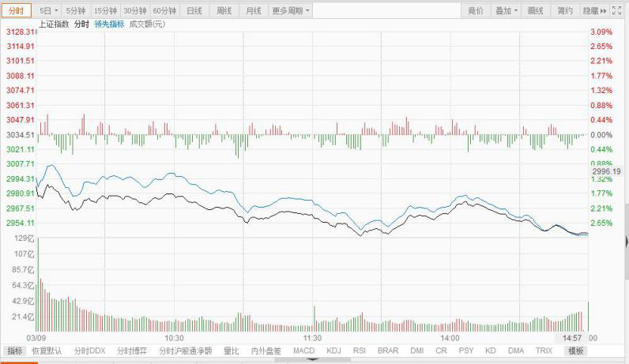This screenshot has width=629, height=364.
Task: Click the 21.4亿 volume axis label
Action: (x=23, y=317)
